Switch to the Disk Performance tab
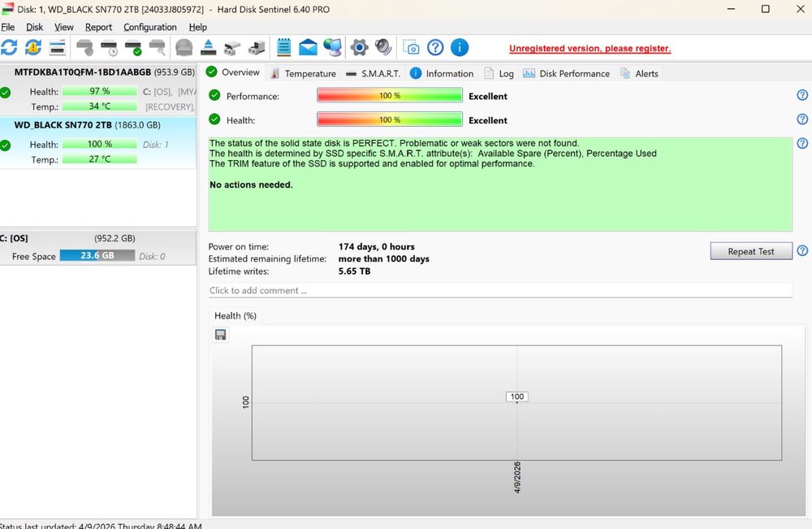 click(567, 74)
